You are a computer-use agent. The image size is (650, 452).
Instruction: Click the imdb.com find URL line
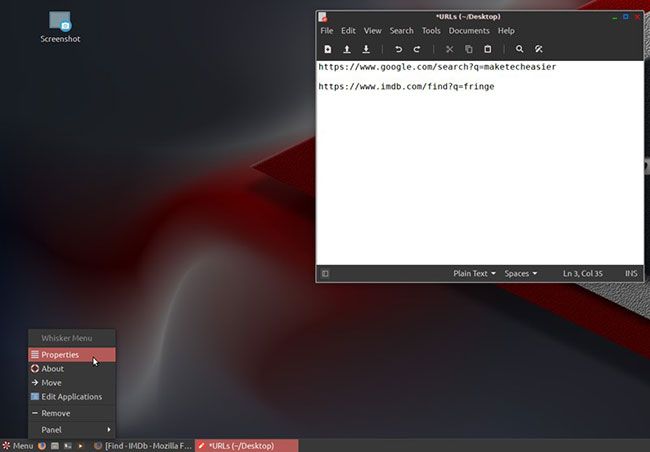pyautogui.click(x=406, y=87)
